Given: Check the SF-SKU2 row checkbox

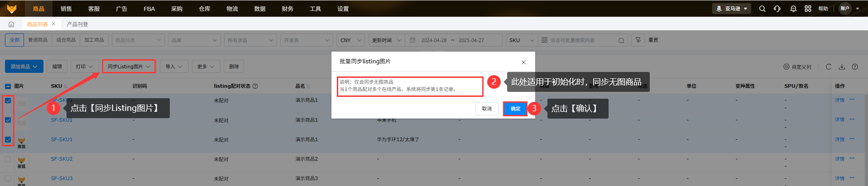Looking at the screenshot, I should point(8,159).
